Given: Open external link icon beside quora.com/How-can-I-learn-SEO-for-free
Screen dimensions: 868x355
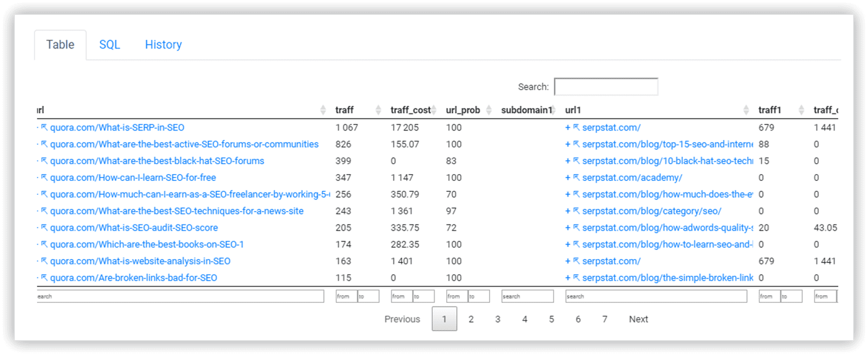Looking at the screenshot, I should (x=44, y=178).
